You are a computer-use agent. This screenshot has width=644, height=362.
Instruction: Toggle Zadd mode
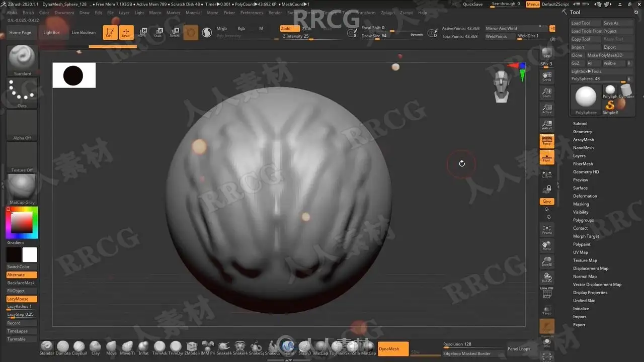coord(290,29)
